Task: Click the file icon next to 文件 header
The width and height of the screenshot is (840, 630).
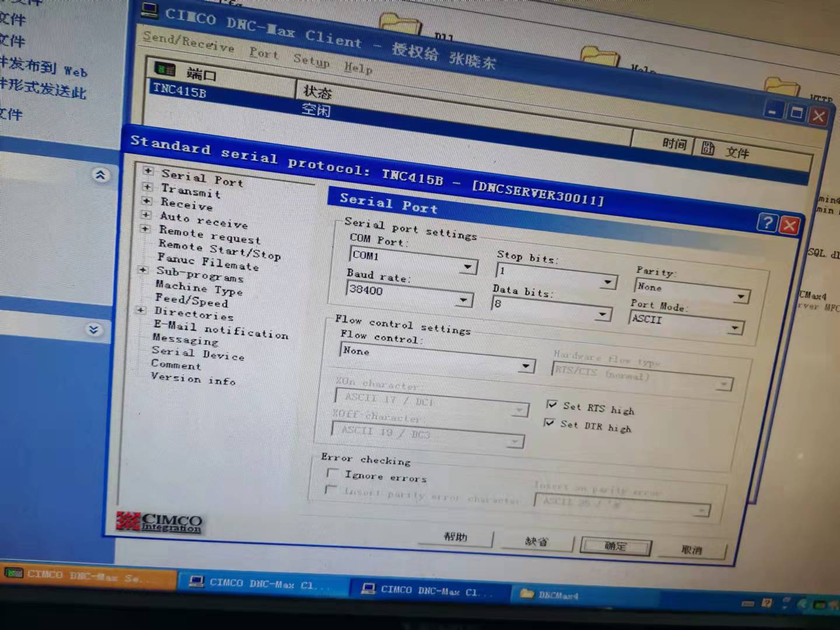Action: coord(708,148)
